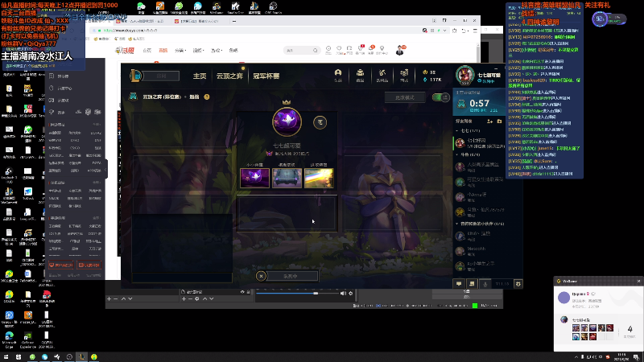This screenshot has width=644, height=362.
Task: Open OBS audio settings gear icon
Action: tap(350, 293)
